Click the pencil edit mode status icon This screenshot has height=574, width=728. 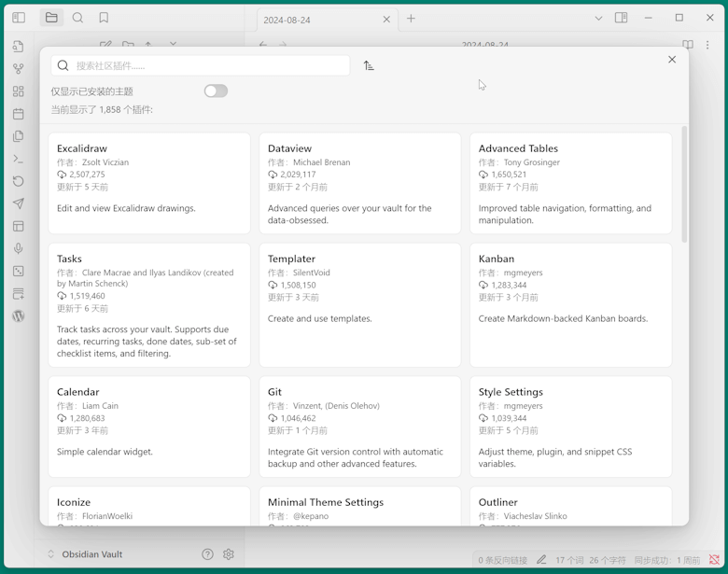tap(541, 560)
